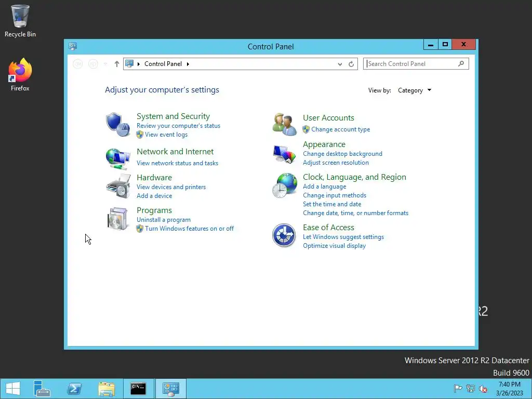Open Ease of Access category heading
Screen dimensions: 532x399
[x=328, y=228]
